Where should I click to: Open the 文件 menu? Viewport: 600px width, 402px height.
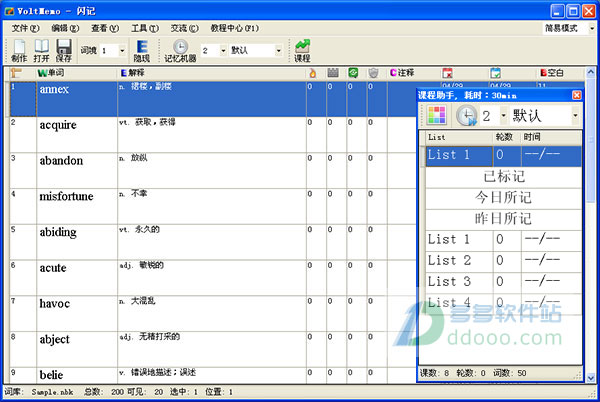(25, 28)
